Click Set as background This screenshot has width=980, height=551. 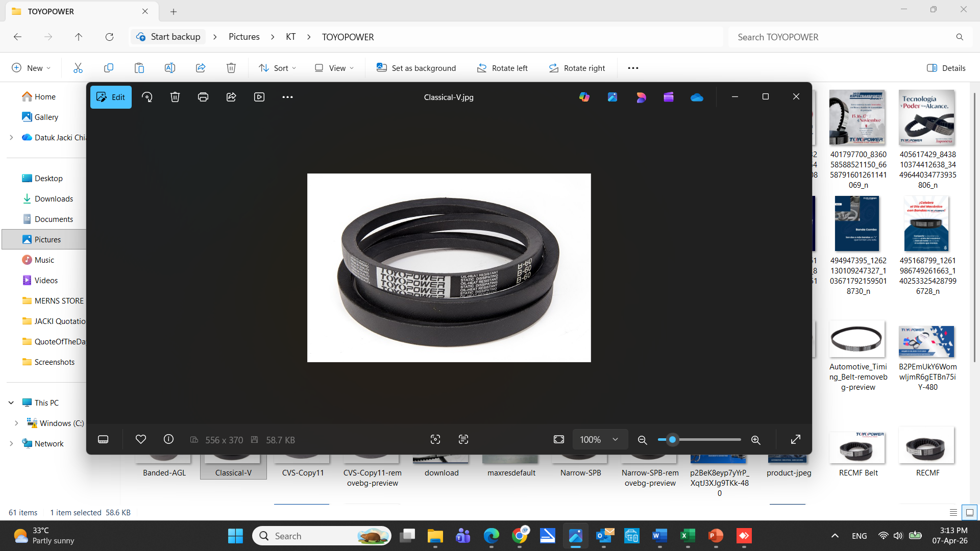(416, 68)
